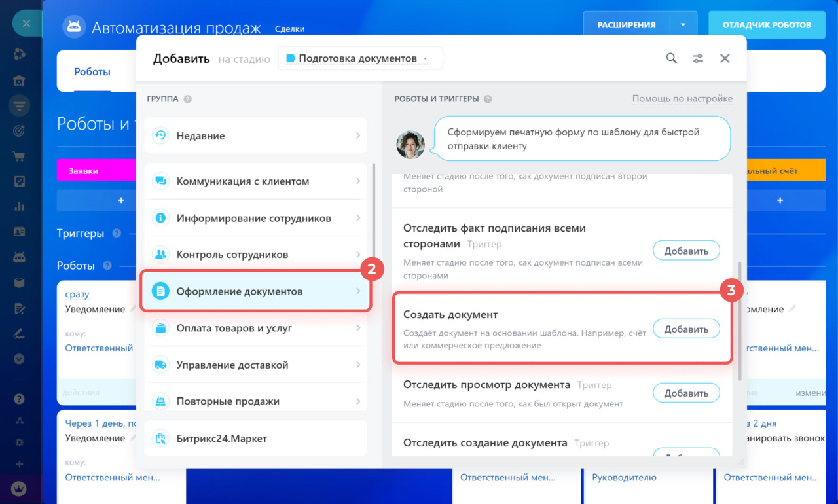Image resolution: width=838 pixels, height=504 pixels.
Task: Expand the Расширения dropdown arrow
Action: (x=683, y=25)
